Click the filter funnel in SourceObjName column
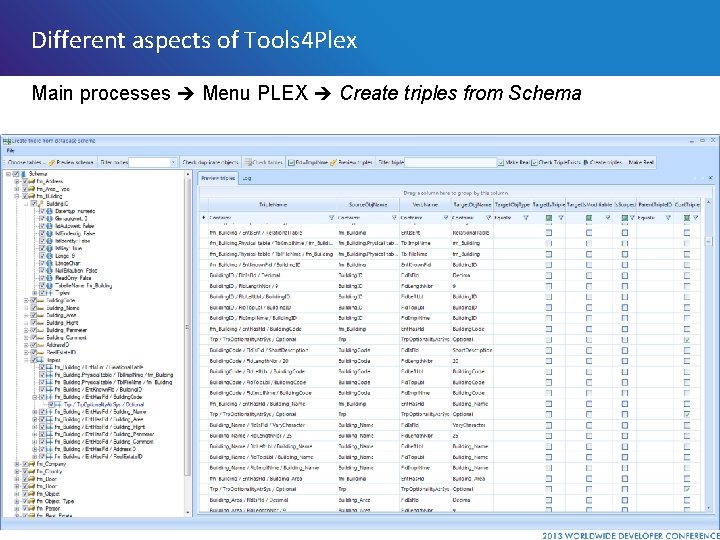 (394, 218)
